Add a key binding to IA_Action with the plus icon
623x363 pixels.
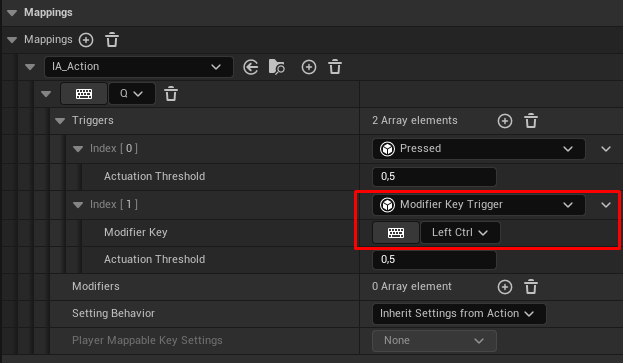point(309,67)
